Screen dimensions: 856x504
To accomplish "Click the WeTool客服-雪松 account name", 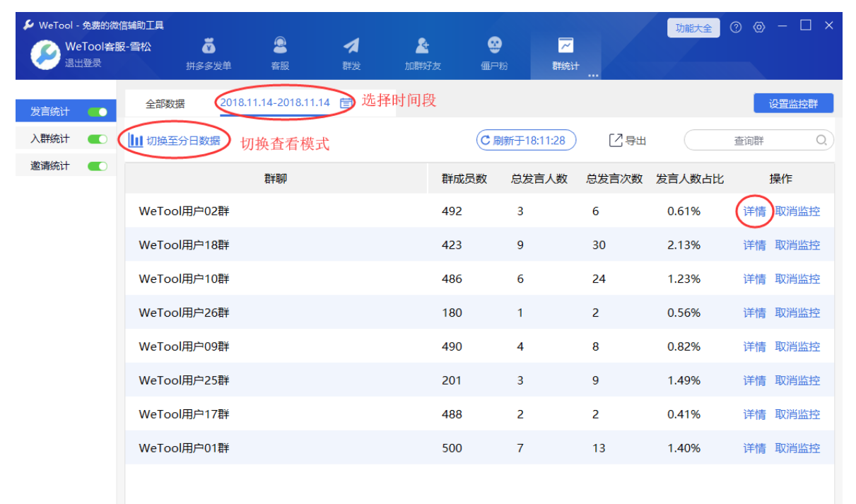I will pyautogui.click(x=108, y=47).
